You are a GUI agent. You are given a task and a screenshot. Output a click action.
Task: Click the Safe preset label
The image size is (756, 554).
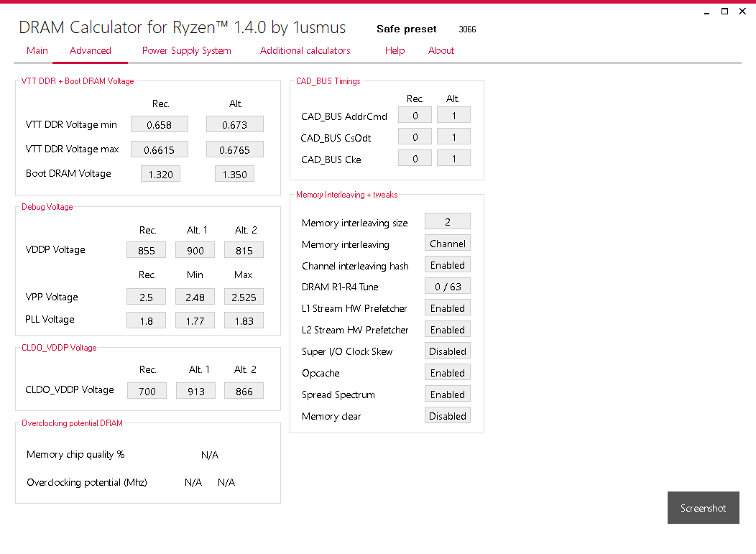pos(407,29)
